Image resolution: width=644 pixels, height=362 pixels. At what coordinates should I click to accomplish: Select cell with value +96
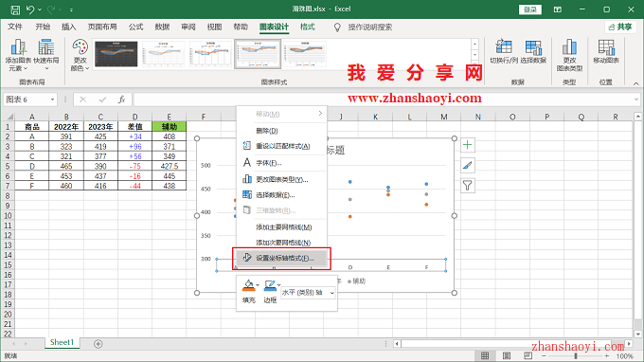coord(134,146)
